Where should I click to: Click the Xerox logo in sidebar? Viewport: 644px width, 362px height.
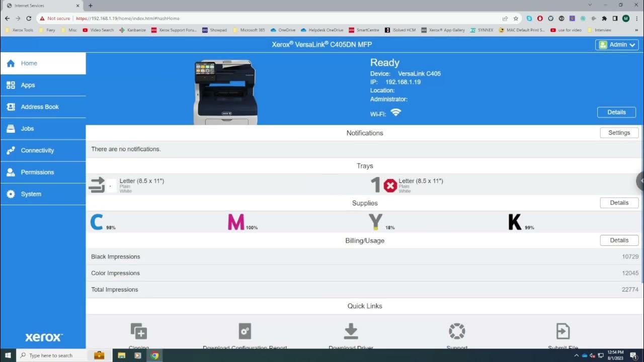pyautogui.click(x=44, y=337)
